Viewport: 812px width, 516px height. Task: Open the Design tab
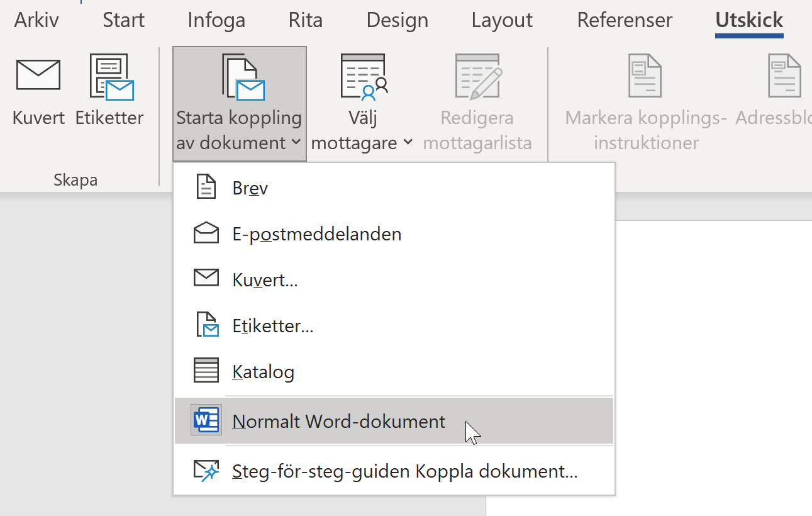[398, 20]
